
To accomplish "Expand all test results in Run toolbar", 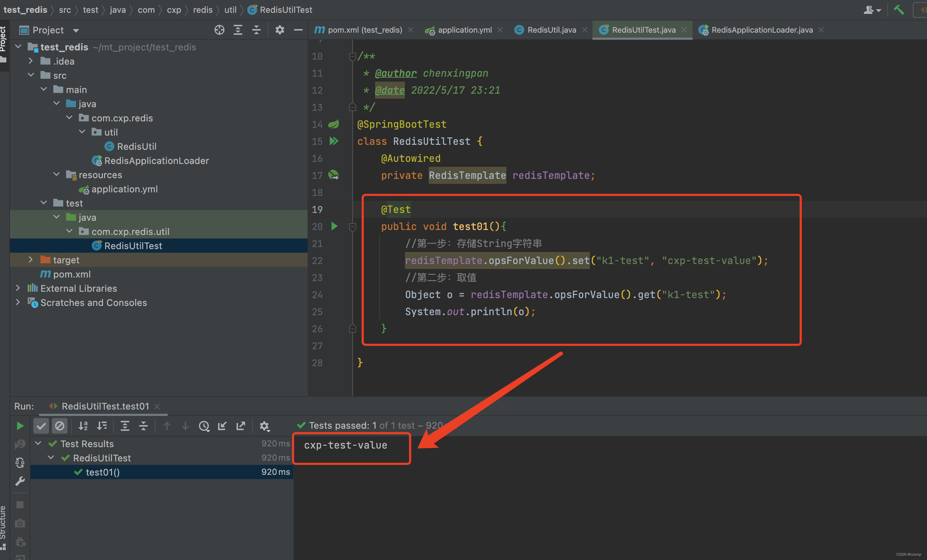I will point(125,426).
